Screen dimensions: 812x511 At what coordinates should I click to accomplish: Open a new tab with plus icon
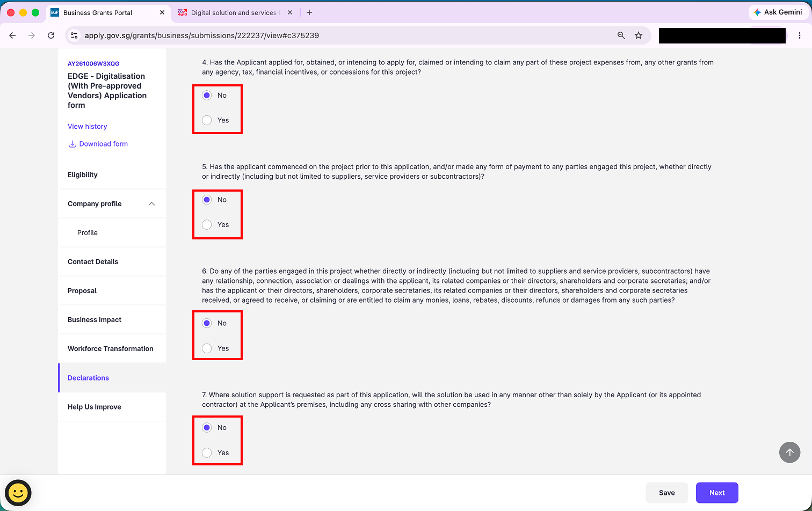tap(309, 12)
